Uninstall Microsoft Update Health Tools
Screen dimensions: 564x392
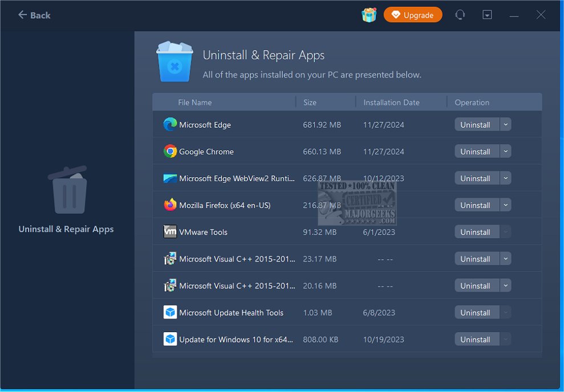477,313
